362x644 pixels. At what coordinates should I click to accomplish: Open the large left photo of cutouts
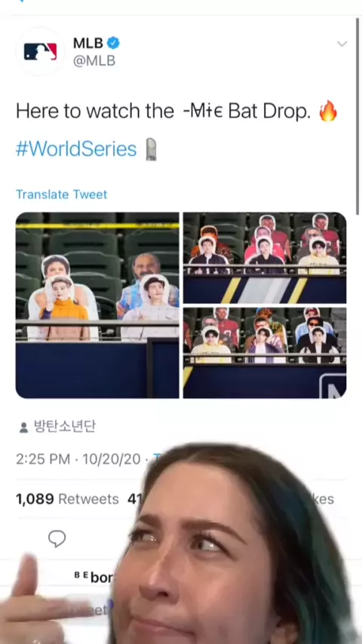point(97,305)
